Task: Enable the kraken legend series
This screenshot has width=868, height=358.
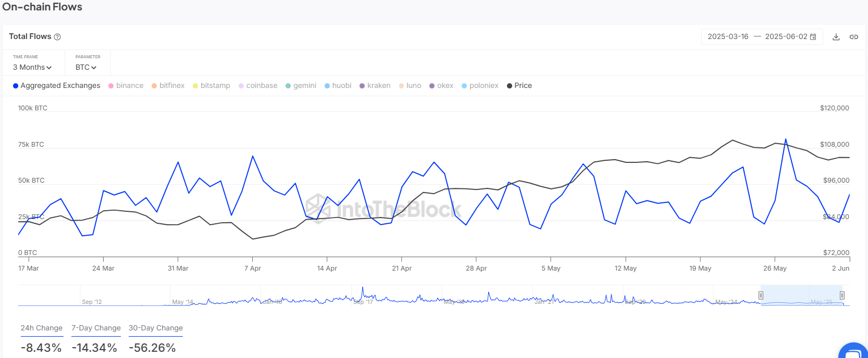Action: pyautogui.click(x=375, y=86)
